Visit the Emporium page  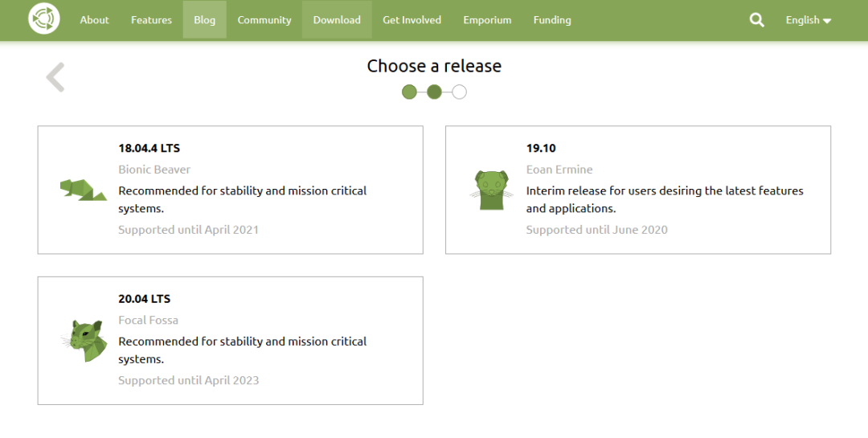(487, 20)
